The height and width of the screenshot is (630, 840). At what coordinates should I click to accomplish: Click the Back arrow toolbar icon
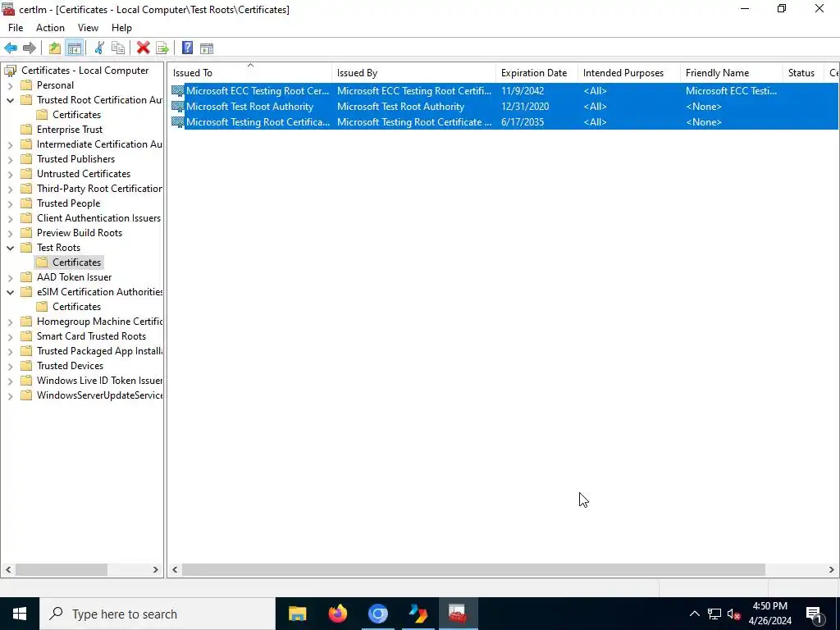(x=11, y=48)
